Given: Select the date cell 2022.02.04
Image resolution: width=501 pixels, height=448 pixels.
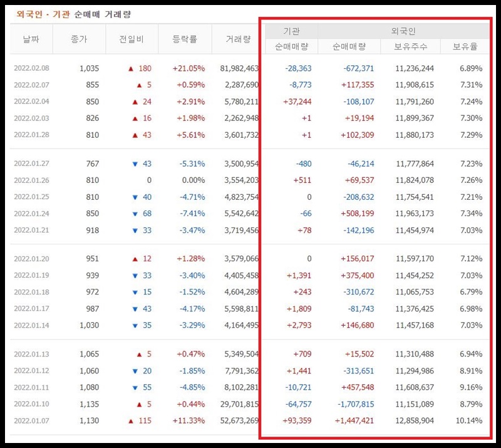Looking at the screenshot, I should coord(32,102).
